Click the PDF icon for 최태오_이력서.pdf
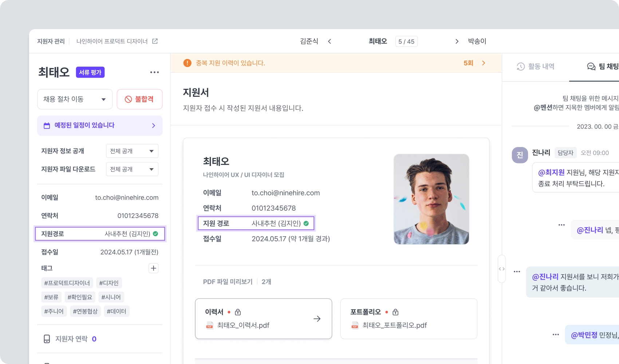The height and width of the screenshot is (364, 619). coord(209,325)
